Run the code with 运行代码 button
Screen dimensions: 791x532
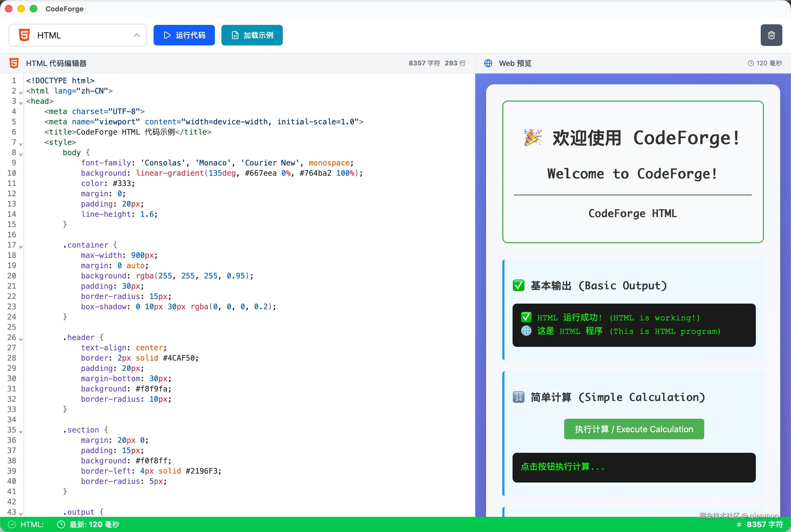pyautogui.click(x=184, y=35)
